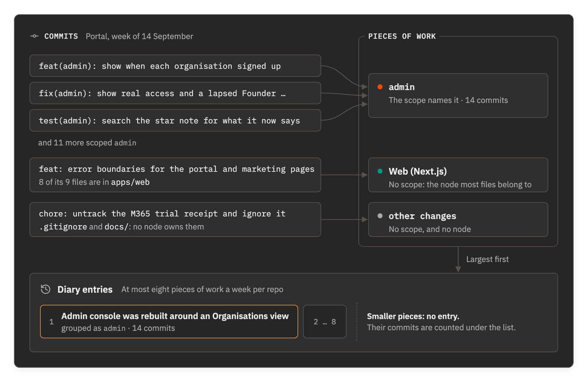
Task: Click 'No scope, and no node' text
Action: point(430,229)
